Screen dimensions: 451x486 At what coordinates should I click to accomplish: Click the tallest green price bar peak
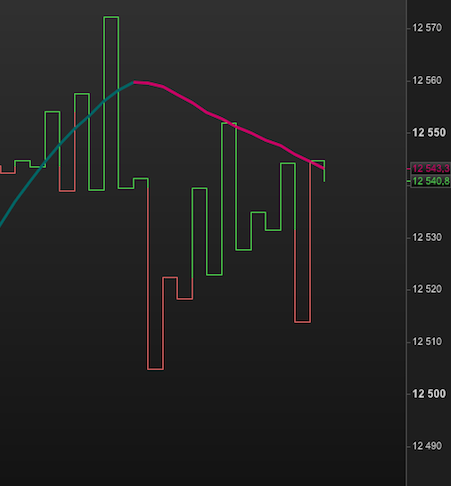point(111,17)
